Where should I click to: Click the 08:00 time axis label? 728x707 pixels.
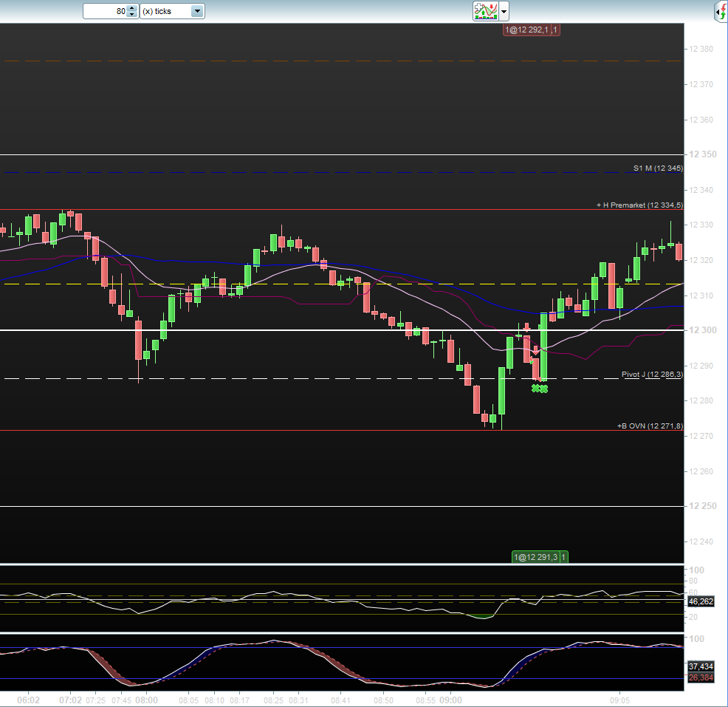[146, 700]
